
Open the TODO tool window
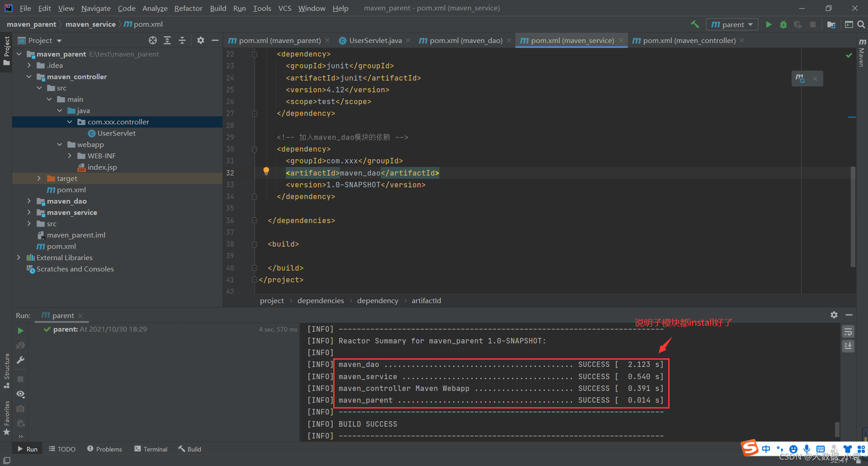62,449
